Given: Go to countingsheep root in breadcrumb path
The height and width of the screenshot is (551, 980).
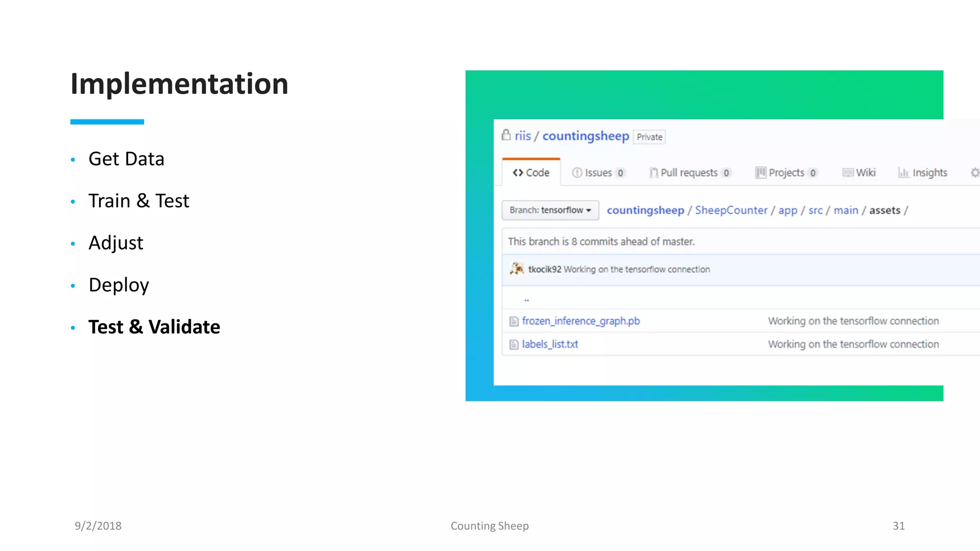Looking at the screenshot, I should [646, 210].
